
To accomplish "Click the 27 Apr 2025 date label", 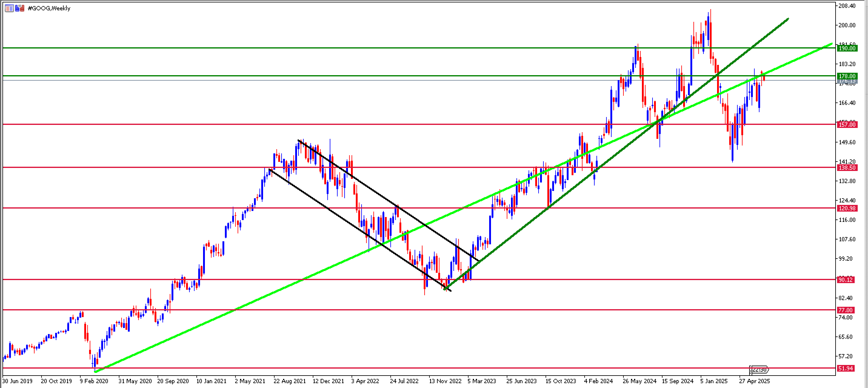I will (754, 381).
